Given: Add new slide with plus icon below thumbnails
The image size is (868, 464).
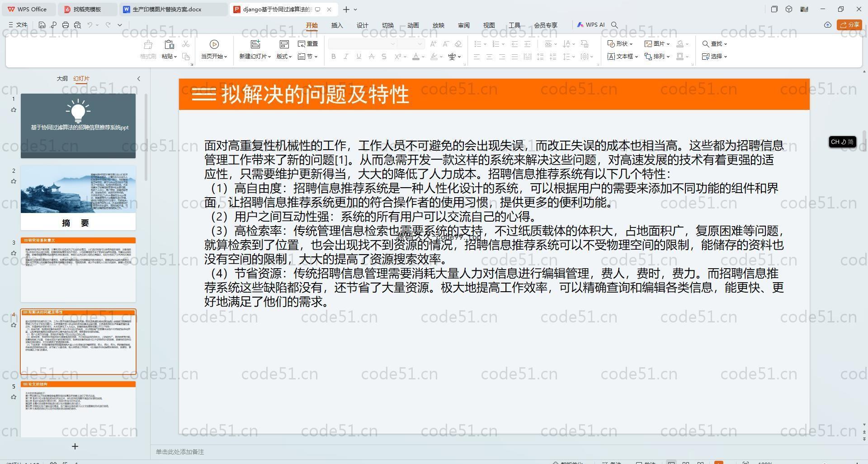Looking at the screenshot, I should (75, 446).
